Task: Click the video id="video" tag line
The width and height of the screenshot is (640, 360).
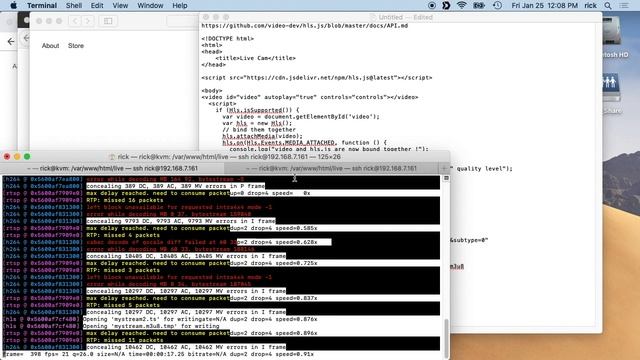Action: tap(310, 97)
